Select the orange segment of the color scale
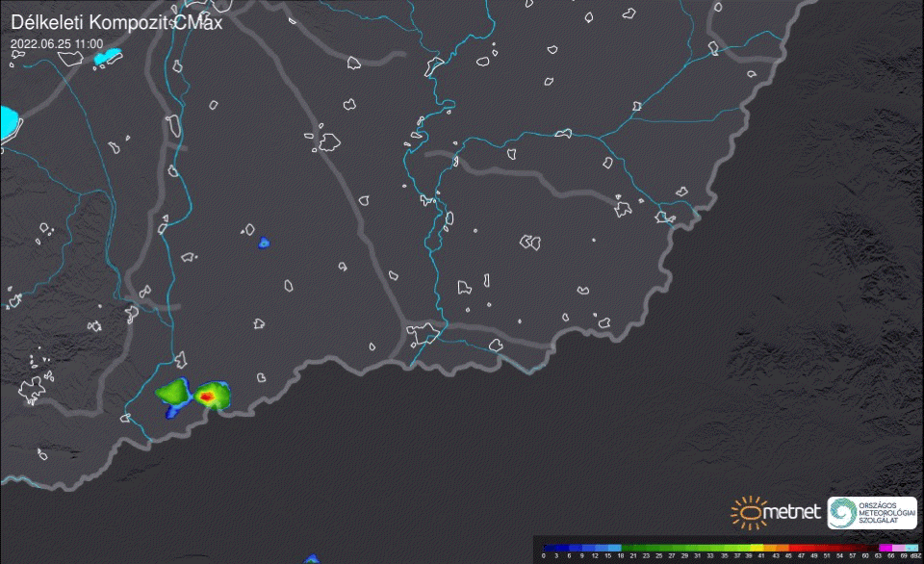Viewport: 924px width, 564px height. 777,547
